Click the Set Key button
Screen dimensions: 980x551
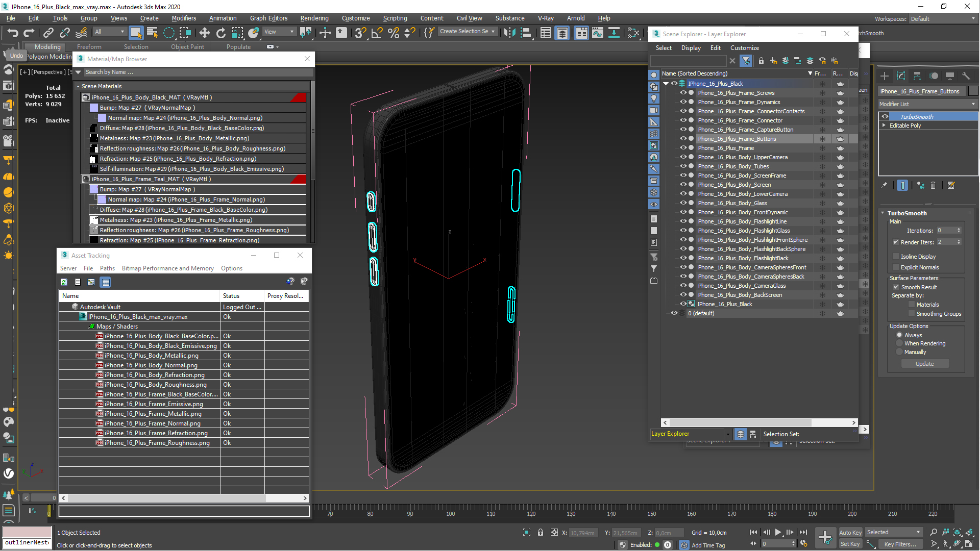(850, 544)
